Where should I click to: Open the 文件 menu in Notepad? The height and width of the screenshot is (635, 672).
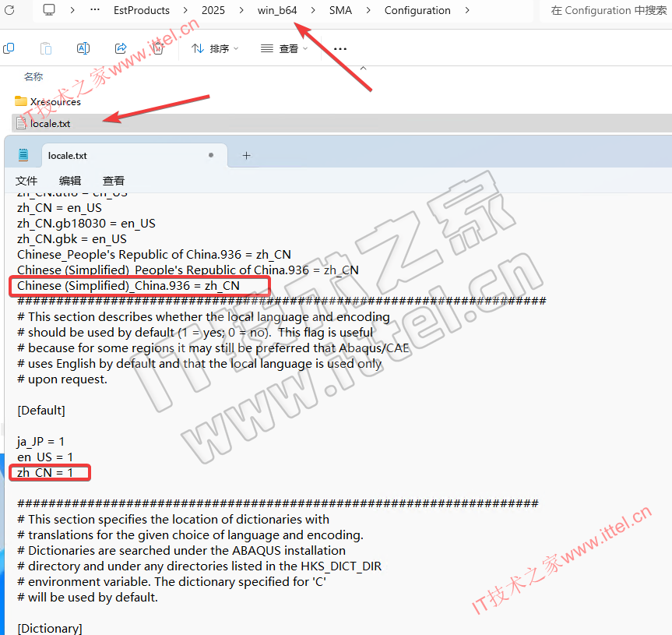click(26, 180)
